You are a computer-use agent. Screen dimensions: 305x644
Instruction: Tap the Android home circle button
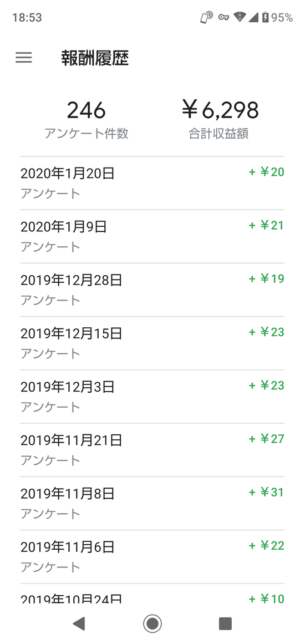coord(152,623)
